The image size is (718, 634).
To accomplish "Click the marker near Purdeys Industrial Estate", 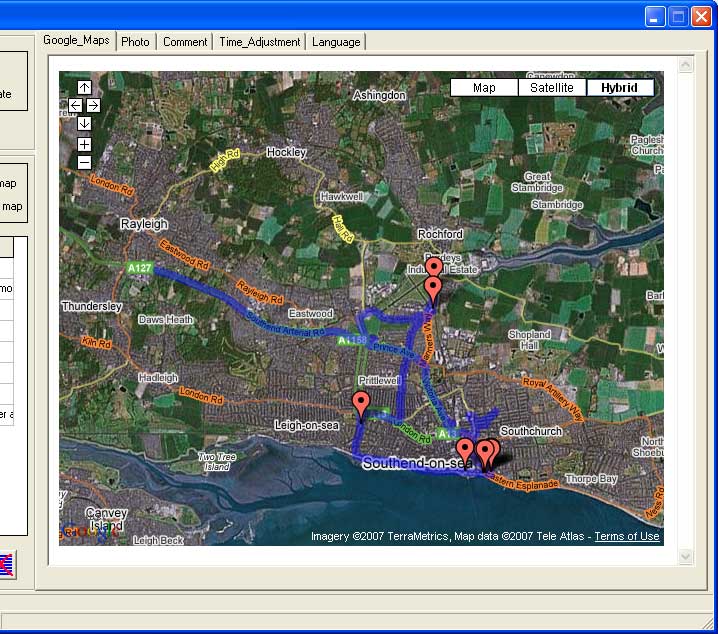I will (434, 267).
